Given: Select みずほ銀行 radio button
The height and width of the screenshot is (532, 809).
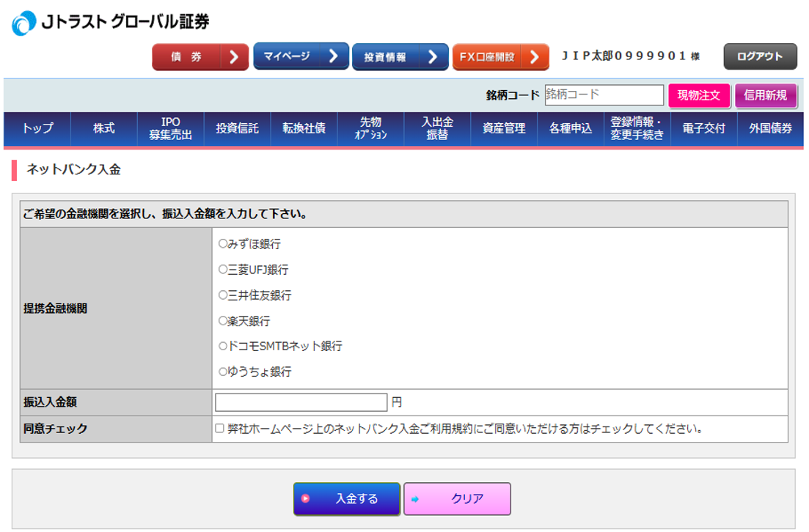Looking at the screenshot, I should (223, 243).
